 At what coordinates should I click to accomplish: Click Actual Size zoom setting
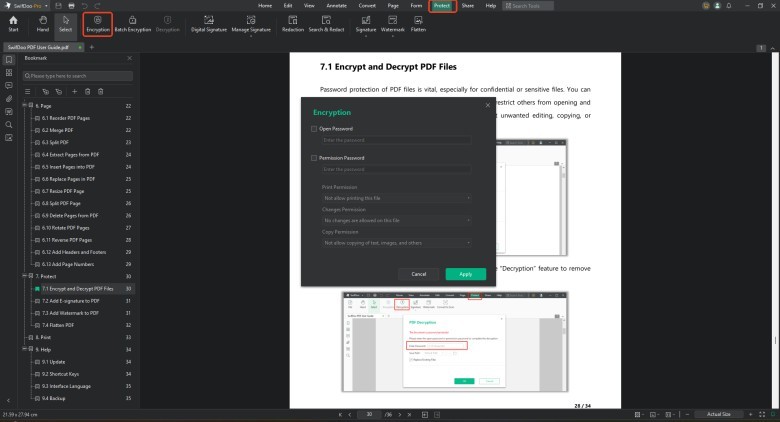[718, 414]
